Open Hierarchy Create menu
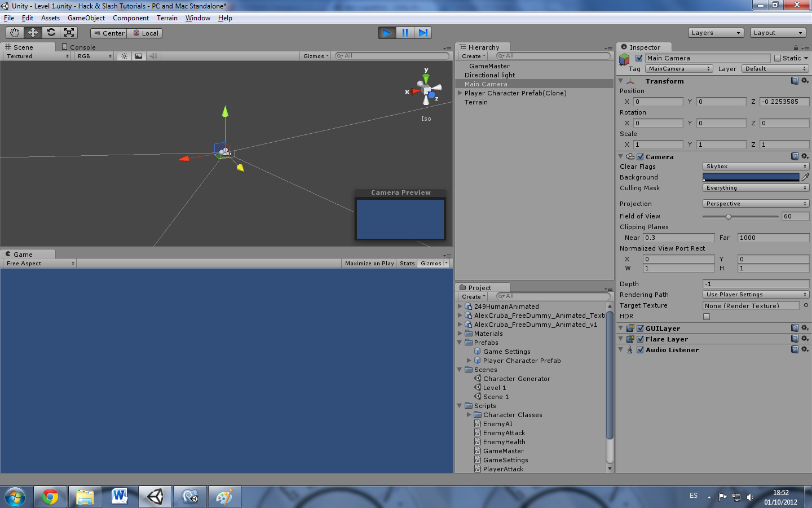 coord(473,56)
